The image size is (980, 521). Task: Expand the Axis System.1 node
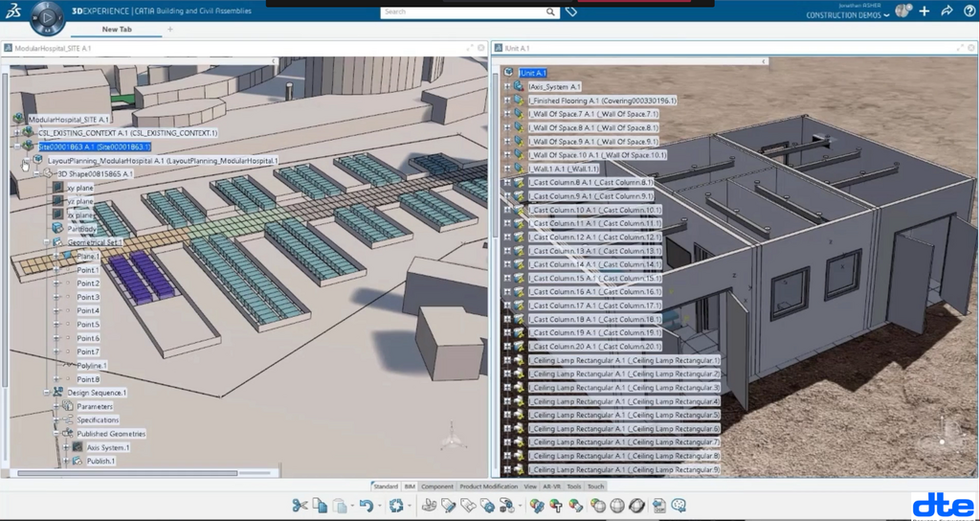[66, 448]
